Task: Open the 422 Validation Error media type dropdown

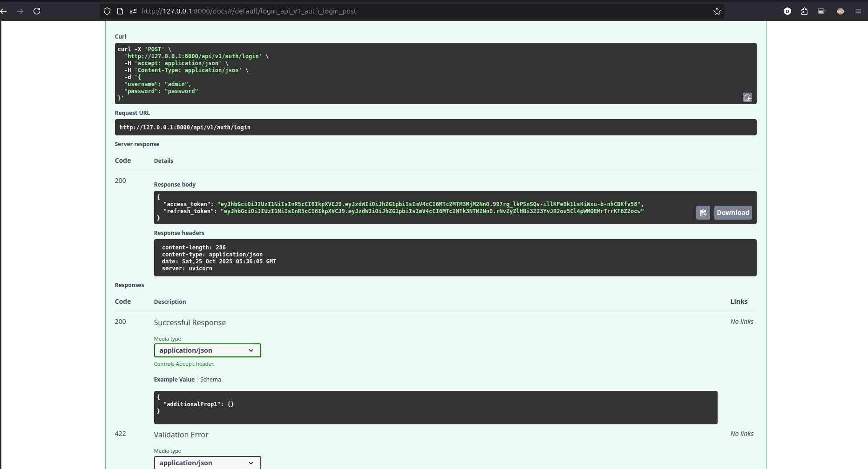Action: [x=207, y=462]
